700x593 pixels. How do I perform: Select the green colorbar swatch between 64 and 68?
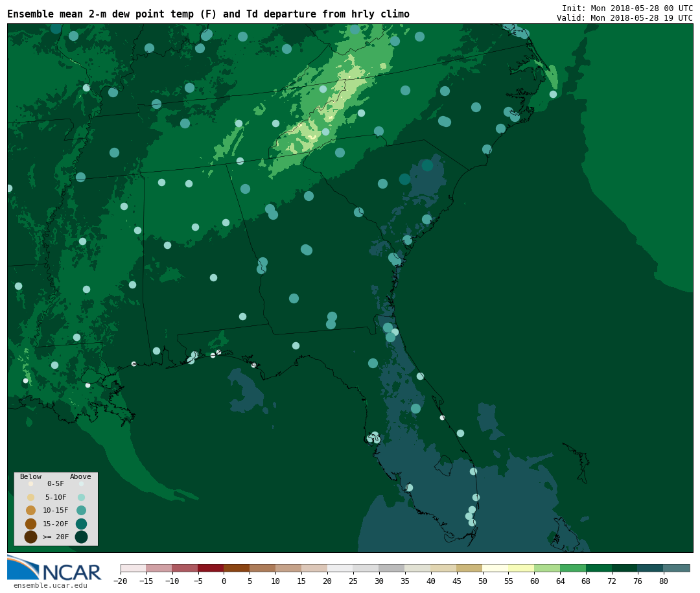pos(573,568)
